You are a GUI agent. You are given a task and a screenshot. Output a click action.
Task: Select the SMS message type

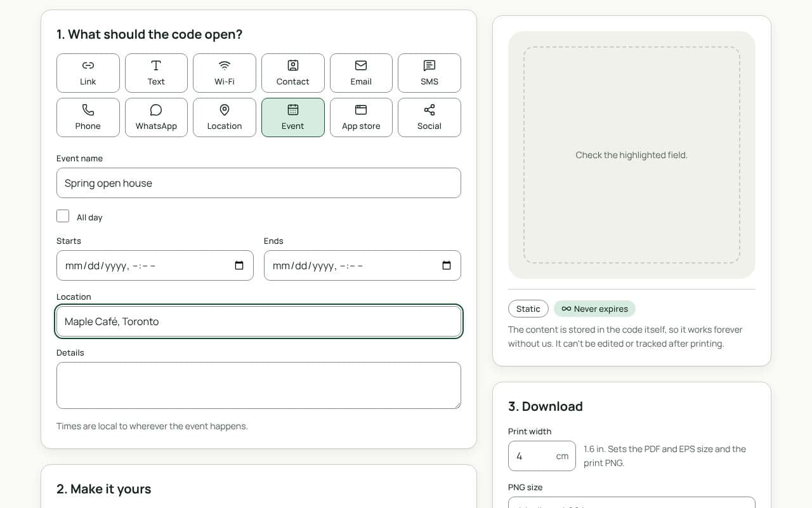click(429, 73)
